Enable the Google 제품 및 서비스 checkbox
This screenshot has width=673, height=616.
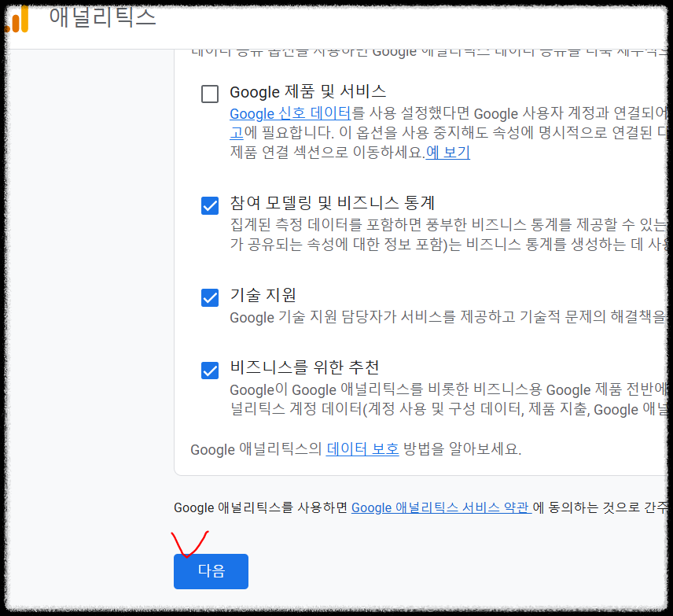(x=210, y=94)
